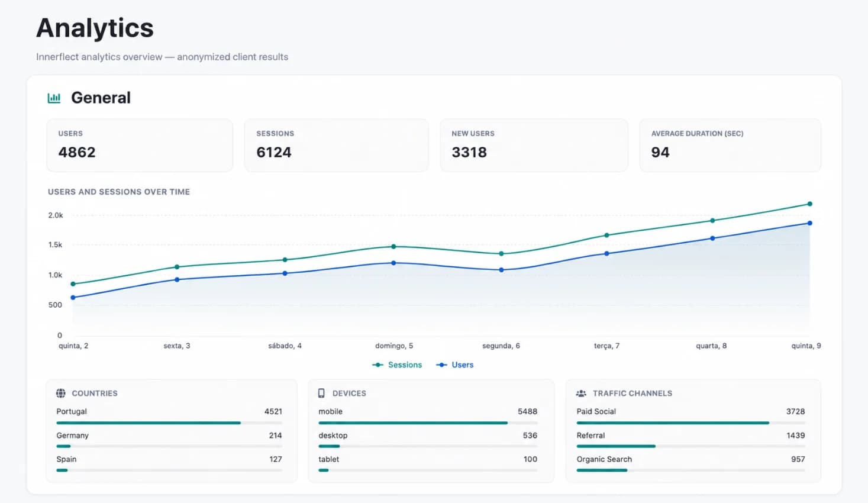The height and width of the screenshot is (503, 868).
Task: Click the value 4521 for Portugal
Action: point(273,411)
